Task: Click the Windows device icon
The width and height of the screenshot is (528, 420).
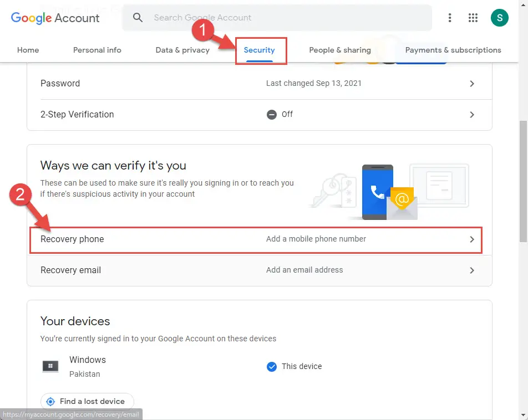Action: (x=50, y=366)
